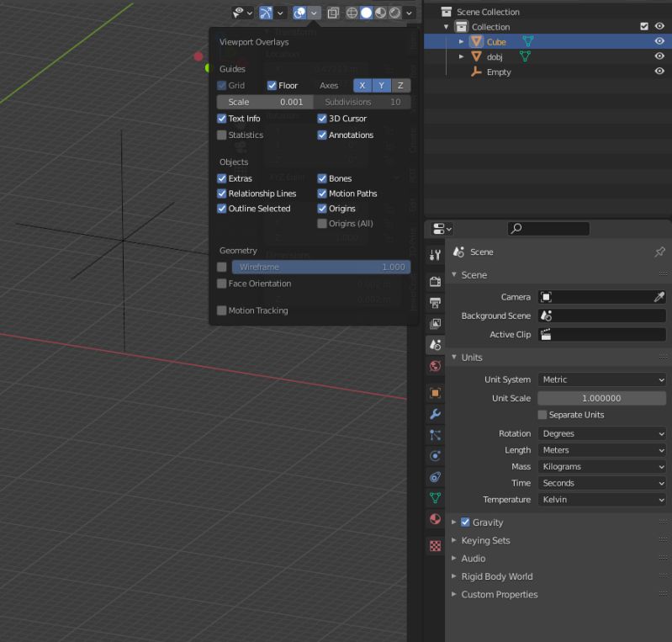Screen dimensions: 672x642
Task: Disable the Annotations overlay
Action: [322, 135]
